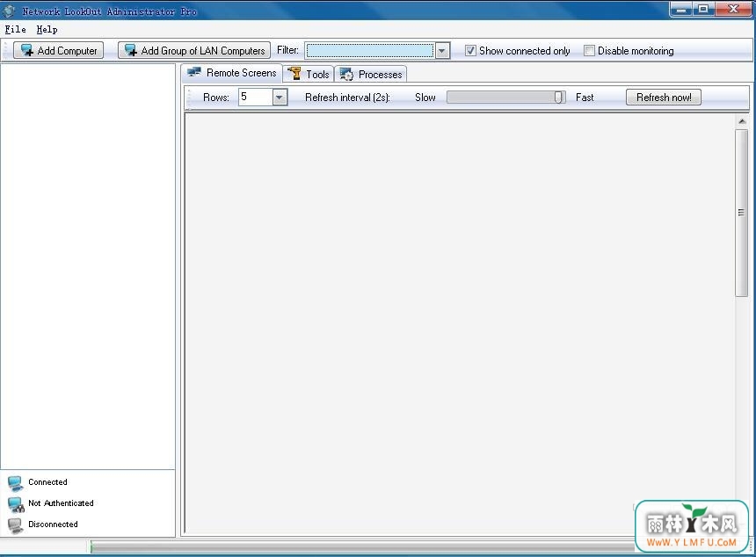Expand the Rows dropdown arrow
The width and height of the screenshot is (756, 557).
280,98
